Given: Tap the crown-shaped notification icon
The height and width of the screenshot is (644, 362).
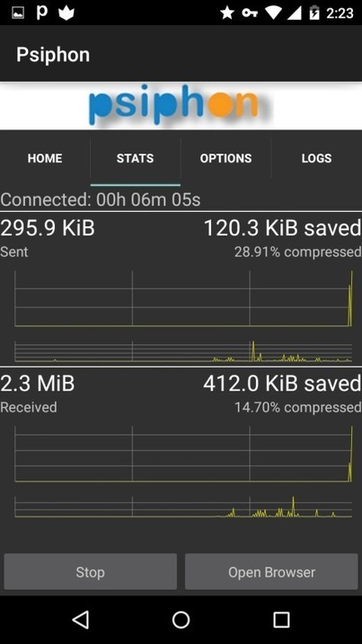Looking at the screenshot, I should (x=66, y=13).
